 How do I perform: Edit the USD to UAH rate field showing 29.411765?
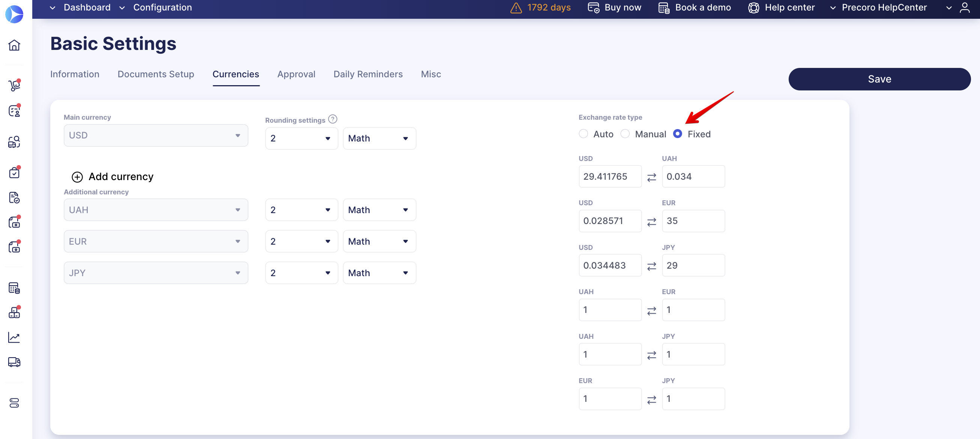(x=609, y=176)
